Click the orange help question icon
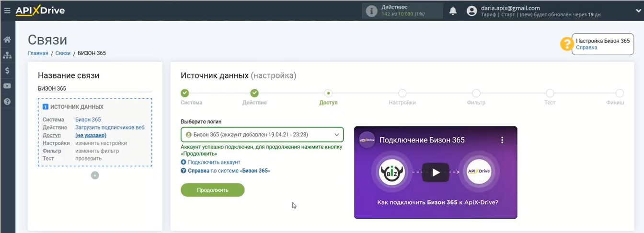The image size is (644, 233). [x=567, y=44]
